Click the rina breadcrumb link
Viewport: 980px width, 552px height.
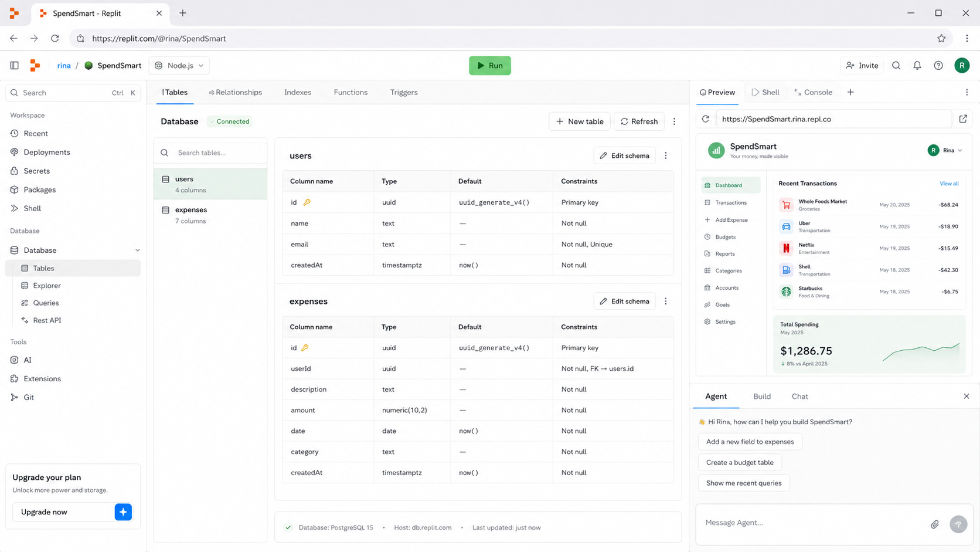click(x=64, y=66)
